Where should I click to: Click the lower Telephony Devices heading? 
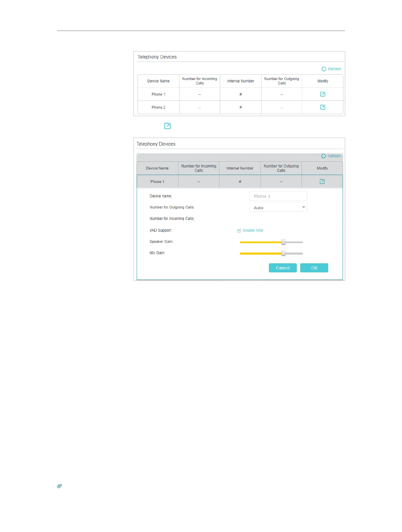tap(156, 144)
